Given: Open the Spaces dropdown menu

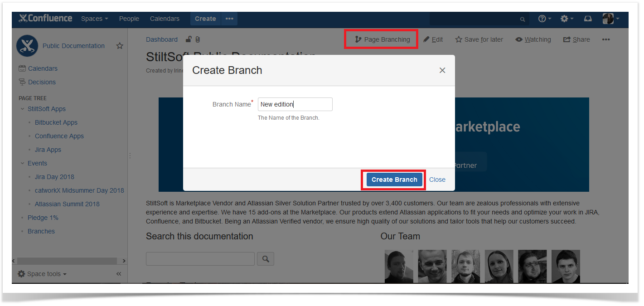Looking at the screenshot, I should coord(94,19).
